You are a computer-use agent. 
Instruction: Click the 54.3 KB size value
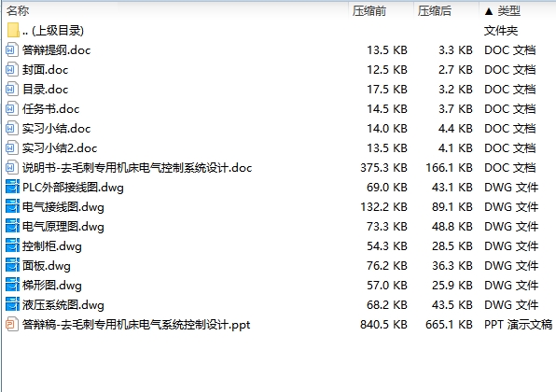387,245
